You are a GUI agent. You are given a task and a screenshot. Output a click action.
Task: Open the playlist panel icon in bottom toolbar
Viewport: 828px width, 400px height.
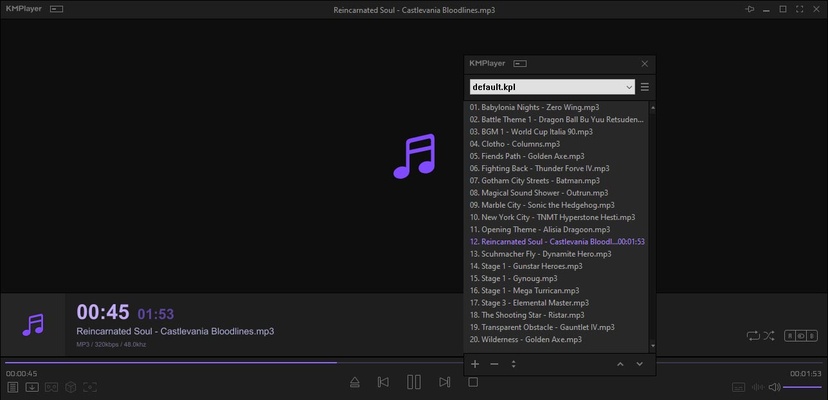click(13, 387)
